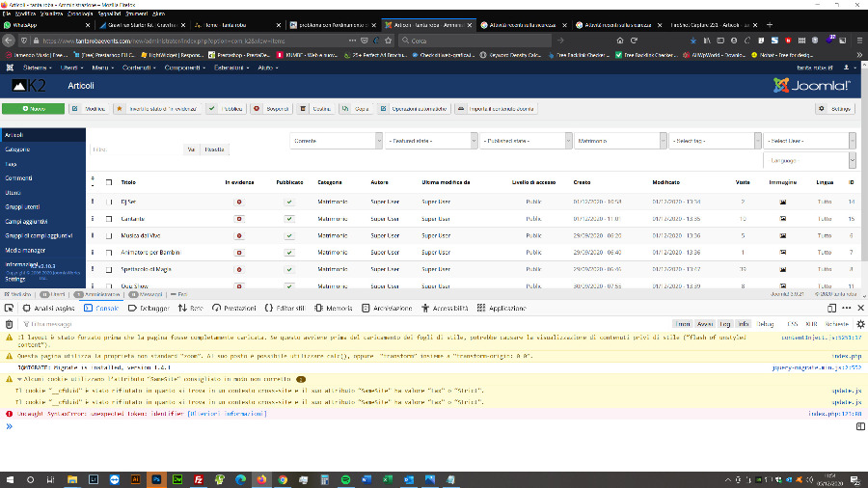Screen dimensions: 868x488
Task: Open the Select User filter dropdown
Action: [x=809, y=141]
